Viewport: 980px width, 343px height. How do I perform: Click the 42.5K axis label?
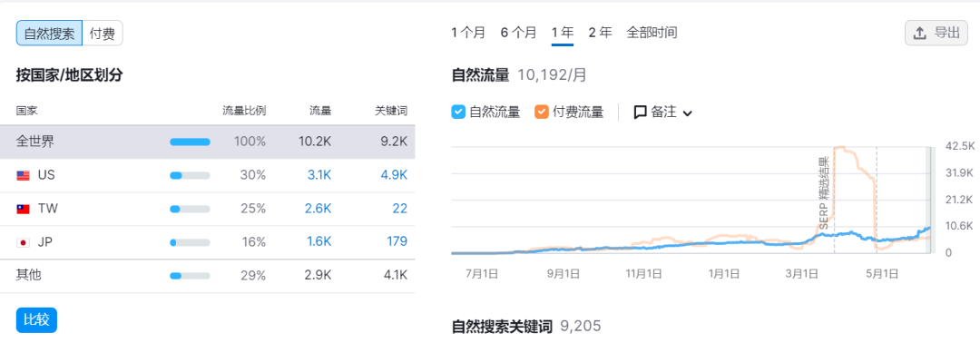pos(960,146)
